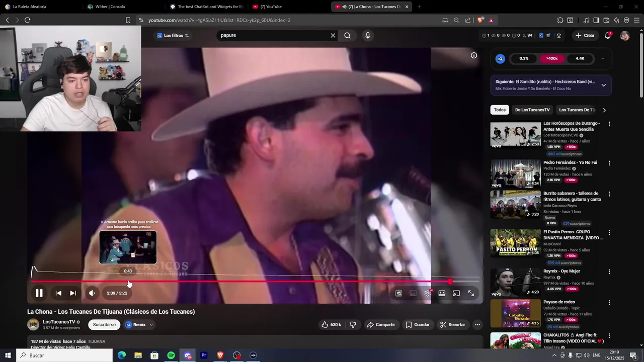Expand the Siguiente playlist panel
The image size is (644, 362).
click(x=604, y=85)
